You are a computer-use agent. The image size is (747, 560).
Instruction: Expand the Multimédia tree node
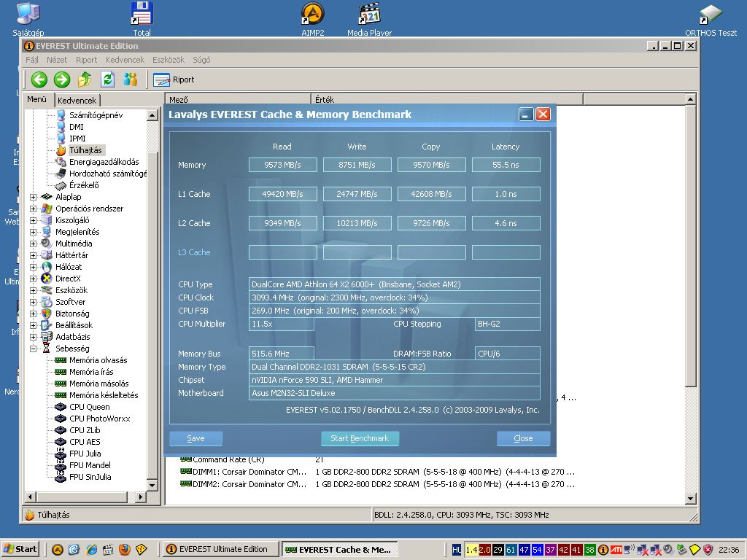tap(33, 244)
